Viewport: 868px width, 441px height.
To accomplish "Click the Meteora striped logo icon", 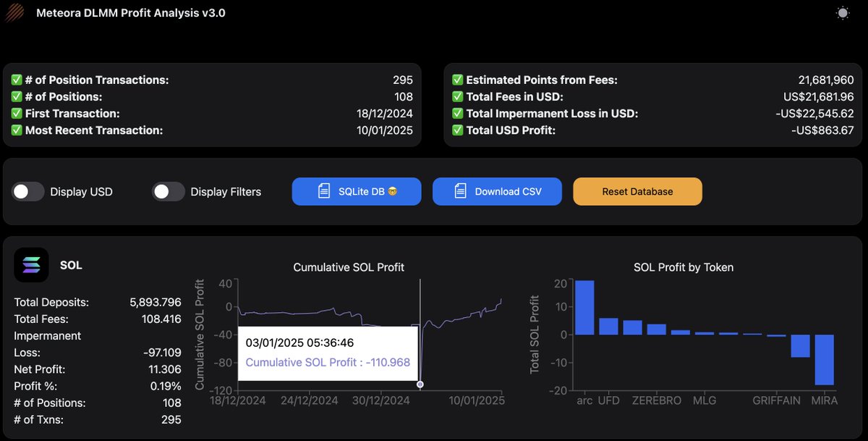I will (14, 12).
